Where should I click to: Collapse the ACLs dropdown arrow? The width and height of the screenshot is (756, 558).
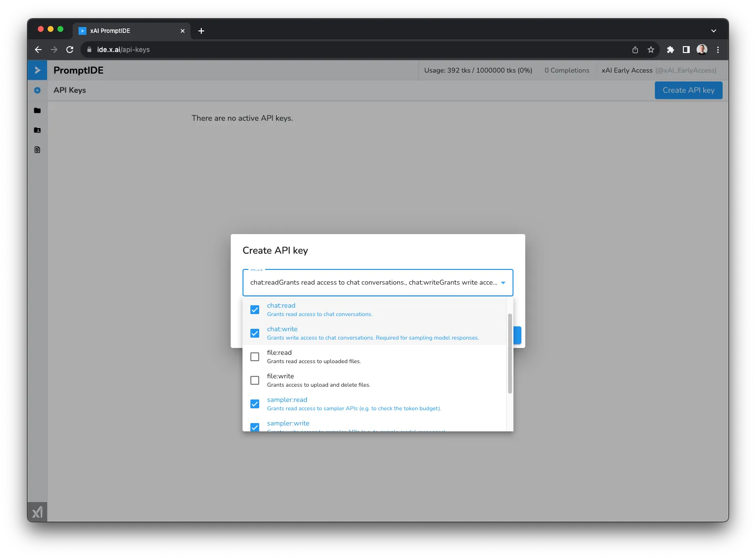[503, 283]
